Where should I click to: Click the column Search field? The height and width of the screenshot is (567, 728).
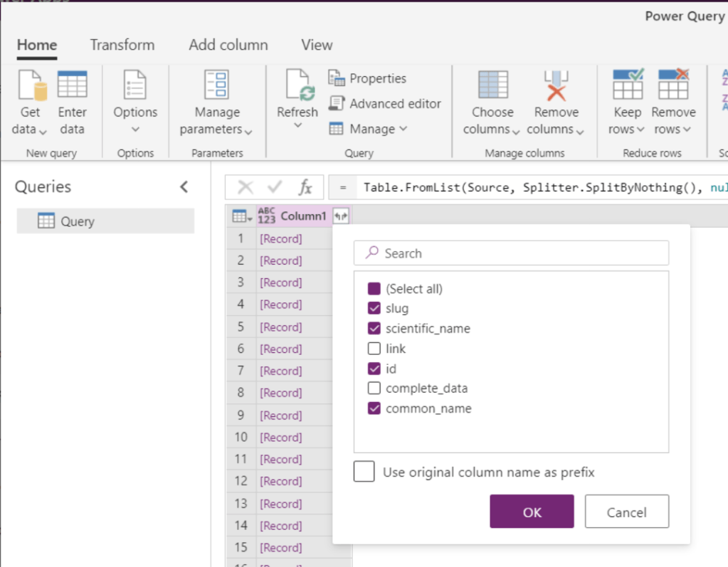pyautogui.click(x=511, y=253)
